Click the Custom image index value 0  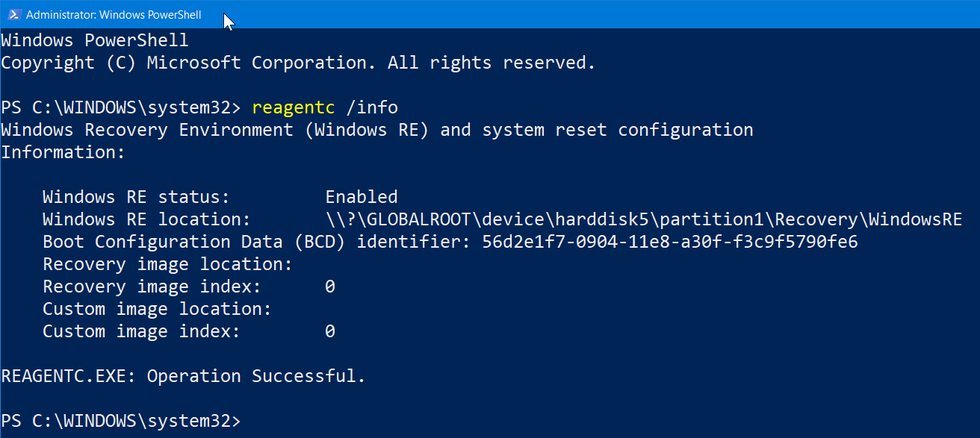tap(330, 331)
